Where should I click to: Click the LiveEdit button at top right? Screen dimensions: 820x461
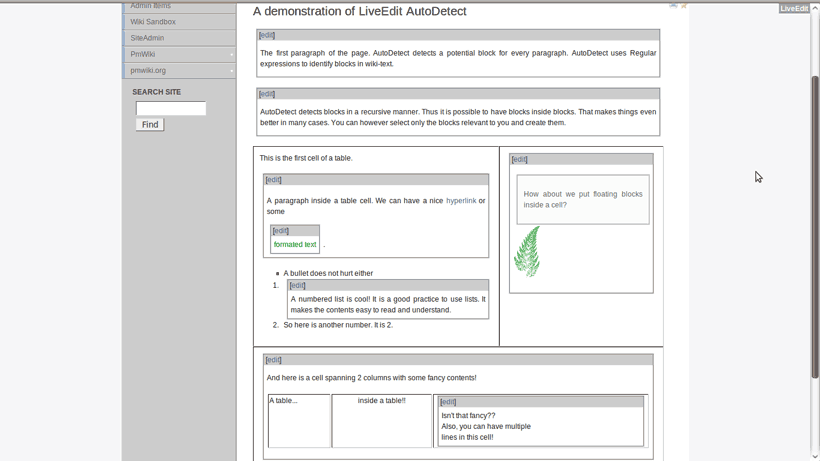[794, 8]
